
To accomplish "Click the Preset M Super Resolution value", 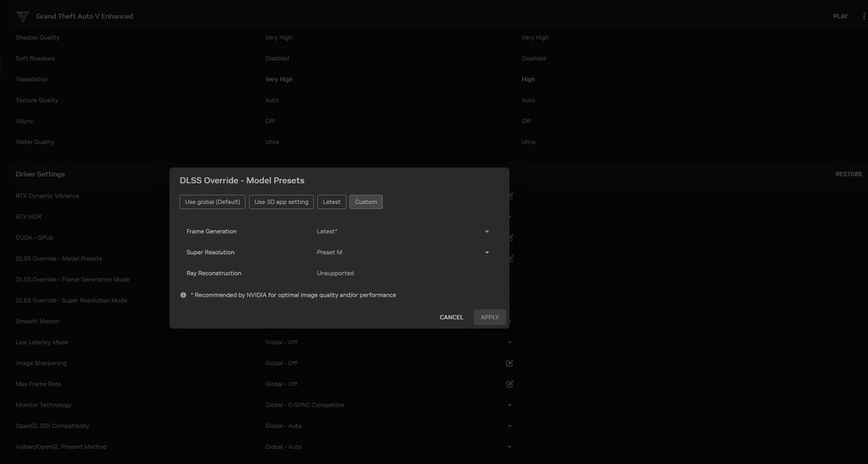I will click(x=330, y=252).
